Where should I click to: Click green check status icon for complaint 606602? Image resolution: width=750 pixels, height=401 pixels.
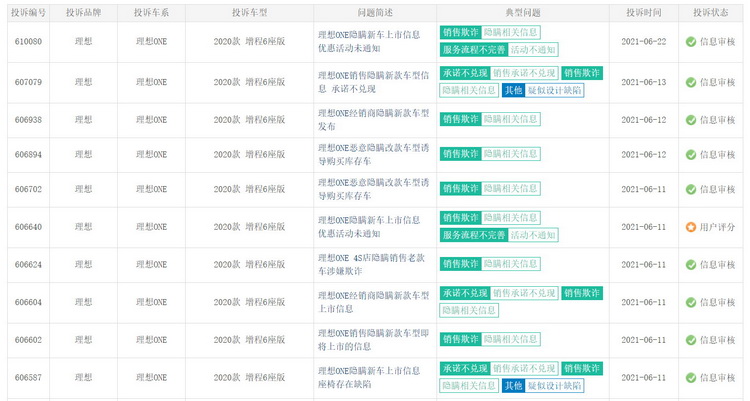[691, 340]
